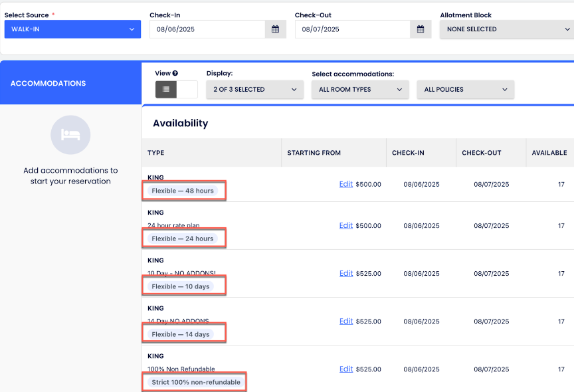The width and height of the screenshot is (574, 392).
Task: Open the Allotment Block dropdown
Action: (506, 29)
